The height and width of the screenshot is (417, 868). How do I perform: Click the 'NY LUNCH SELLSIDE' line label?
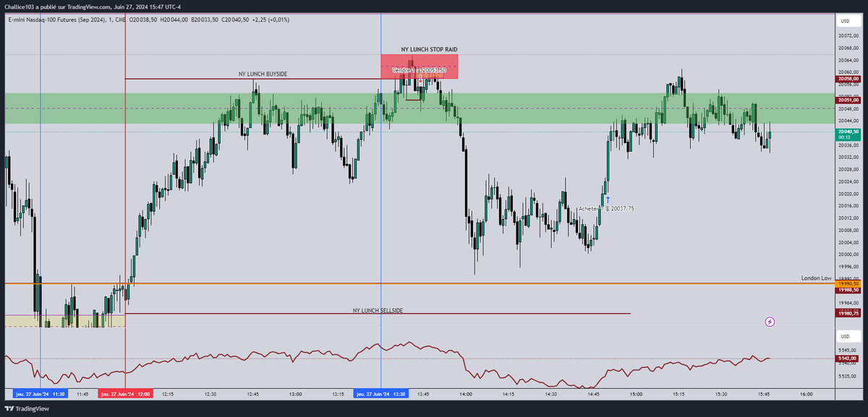click(x=378, y=310)
